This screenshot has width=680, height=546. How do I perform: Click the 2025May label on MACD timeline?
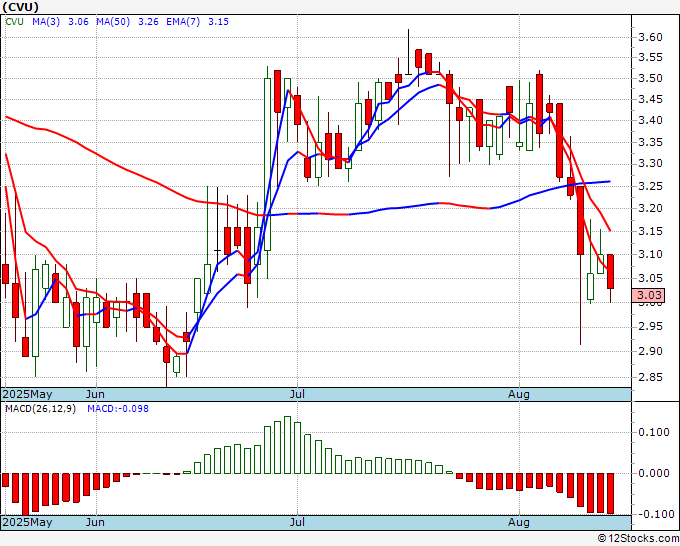point(28,522)
